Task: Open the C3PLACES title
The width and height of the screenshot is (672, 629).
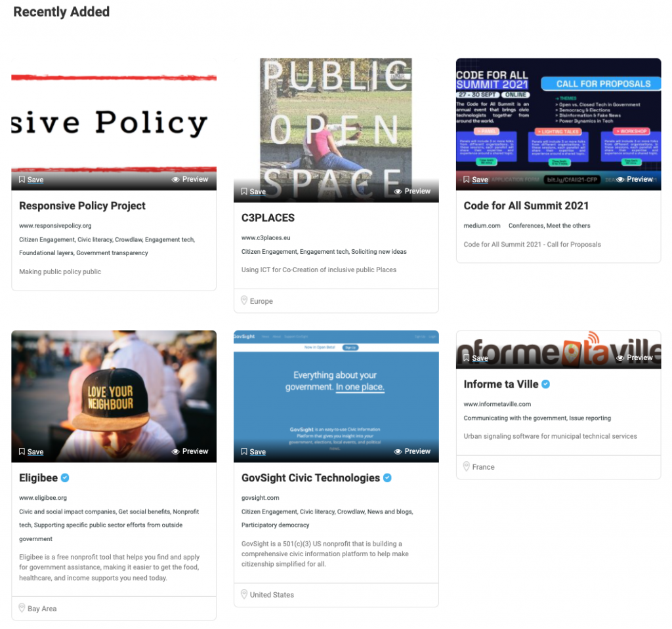Action: tap(268, 218)
